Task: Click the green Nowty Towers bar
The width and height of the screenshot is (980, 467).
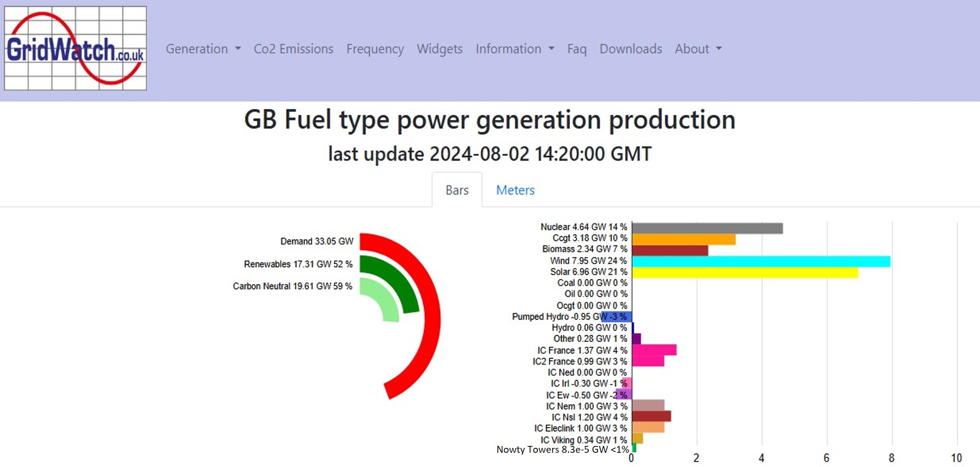Action: coord(634,448)
